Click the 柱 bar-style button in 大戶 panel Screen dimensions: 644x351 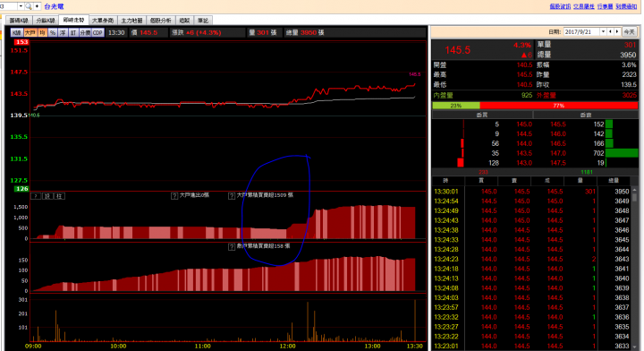click(x=59, y=196)
